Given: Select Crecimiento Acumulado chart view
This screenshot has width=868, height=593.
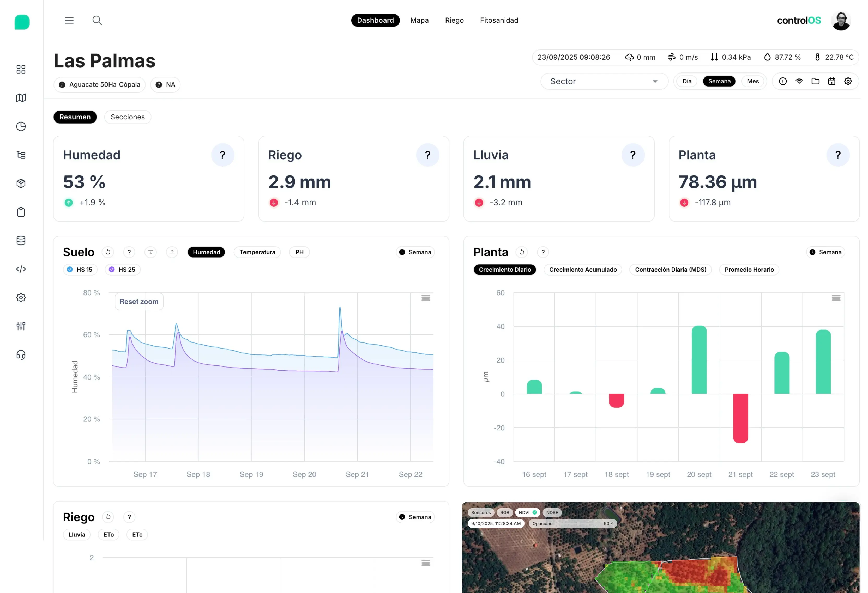Looking at the screenshot, I should coord(583,270).
